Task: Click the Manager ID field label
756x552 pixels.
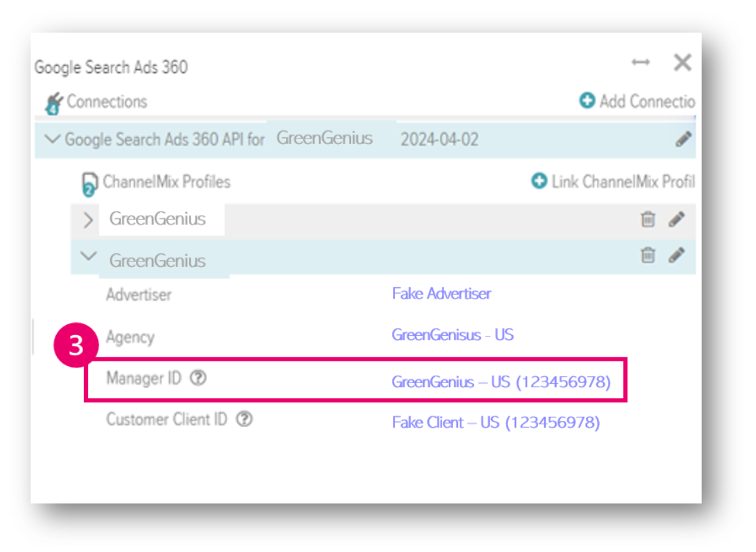Action: (x=143, y=378)
